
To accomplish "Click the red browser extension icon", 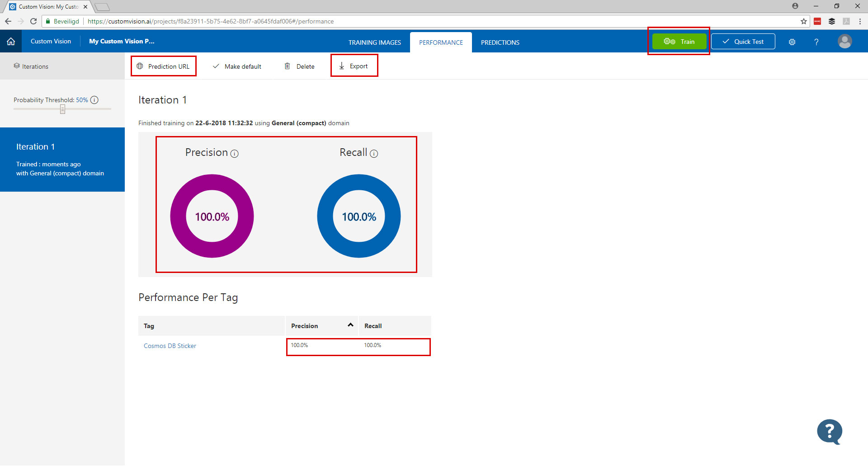I will [817, 21].
